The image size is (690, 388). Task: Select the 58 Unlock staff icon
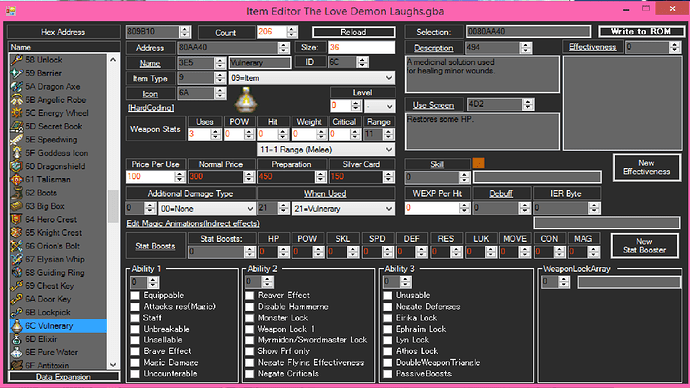coord(17,59)
